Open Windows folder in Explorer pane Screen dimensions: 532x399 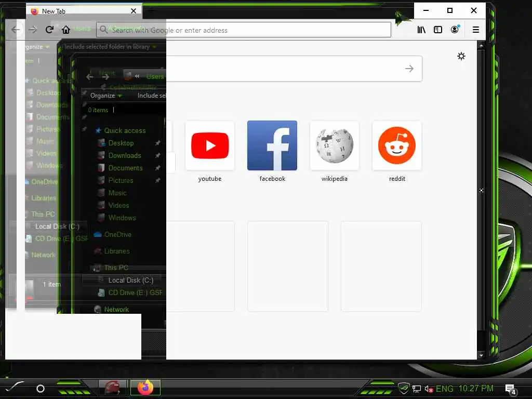coord(122,218)
